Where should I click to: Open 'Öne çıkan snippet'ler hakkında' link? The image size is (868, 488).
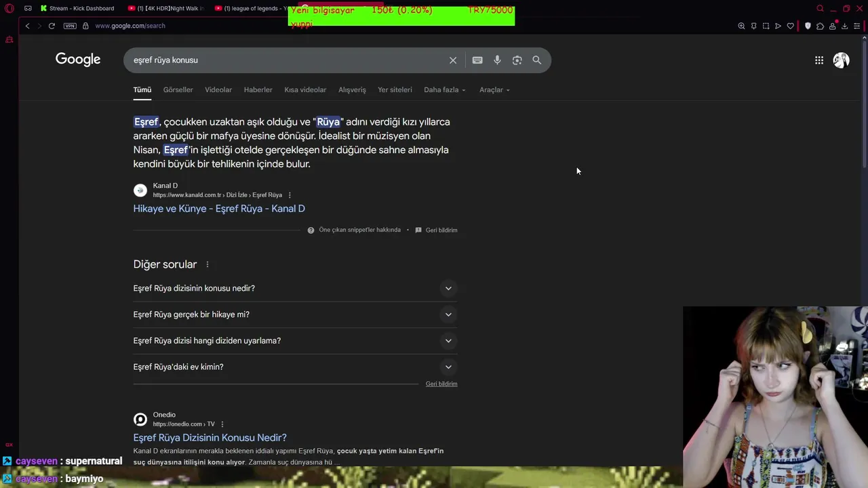359,230
